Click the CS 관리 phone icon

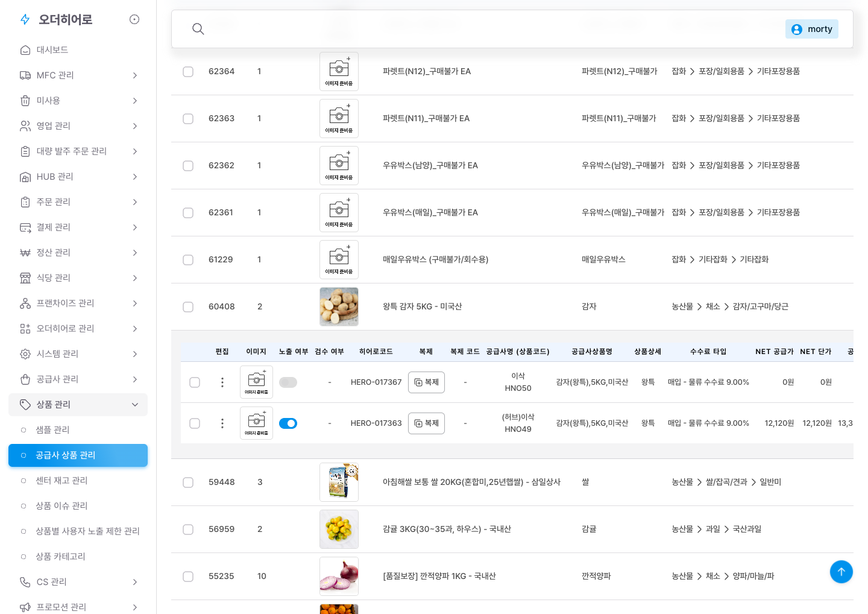(25, 582)
